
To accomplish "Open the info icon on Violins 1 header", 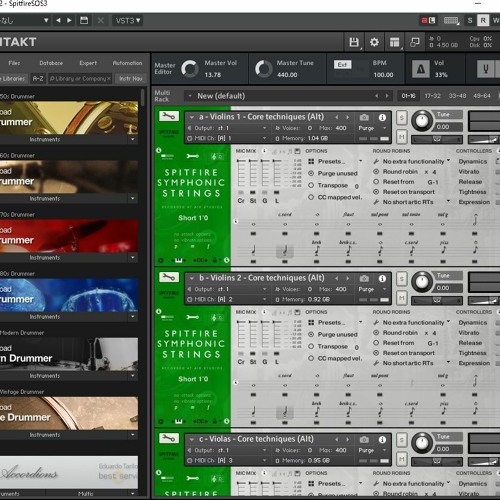I will 382,117.
